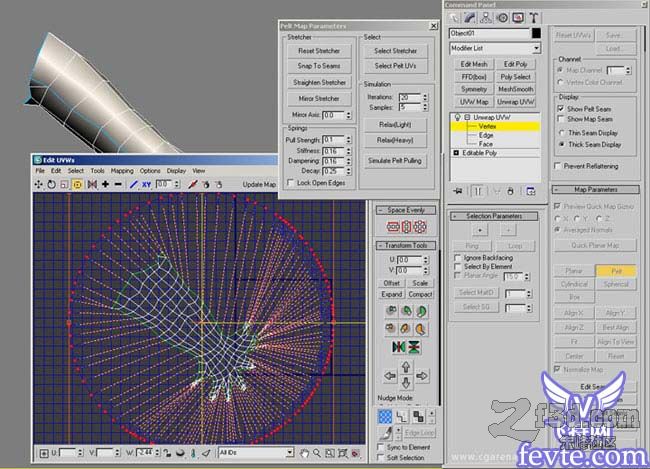Click the Reset Stretcher button
This screenshot has width=650, height=469.
tap(319, 51)
